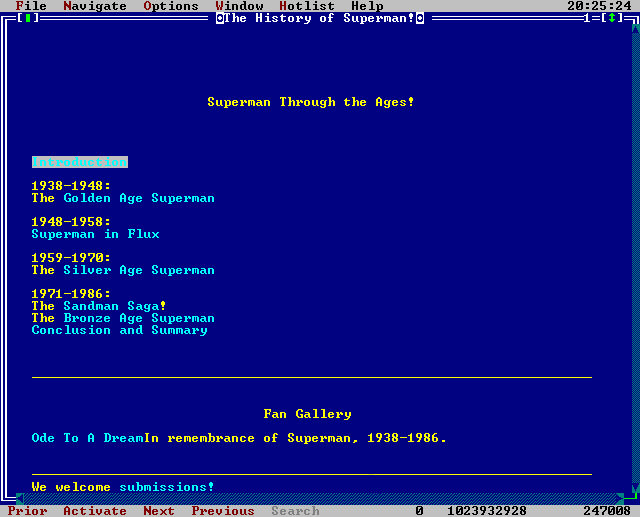This screenshot has height=517, width=640.
Task: Click Activate in the status bar
Action: [x=95, y=511]
